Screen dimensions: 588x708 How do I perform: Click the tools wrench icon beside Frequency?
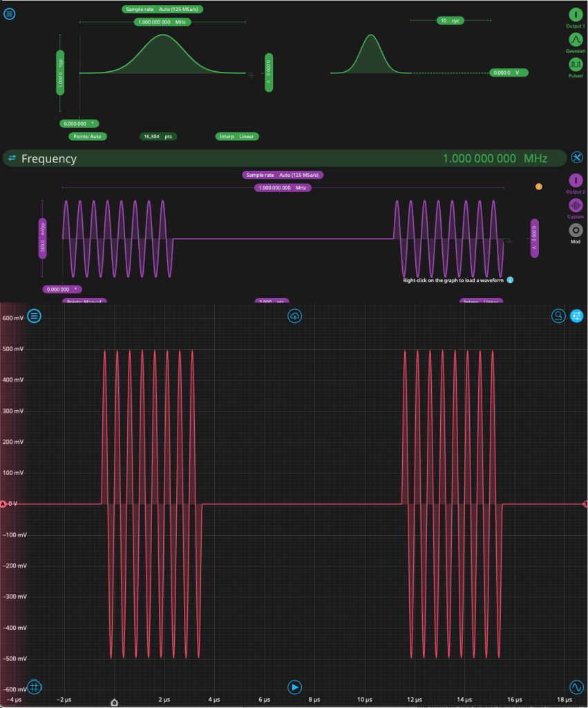pos(577,158)
